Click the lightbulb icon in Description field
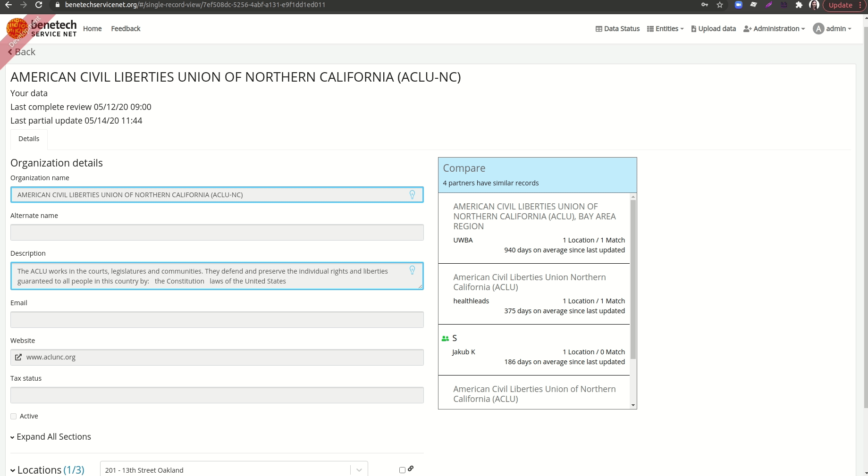Viewport: 868px width, 476px height. (x=412, y=270)
